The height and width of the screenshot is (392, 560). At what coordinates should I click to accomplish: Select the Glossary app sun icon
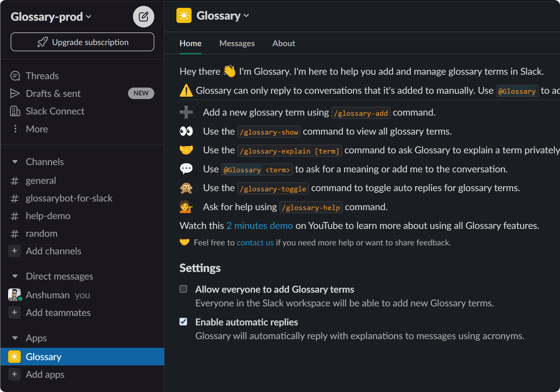click(14, 356)
